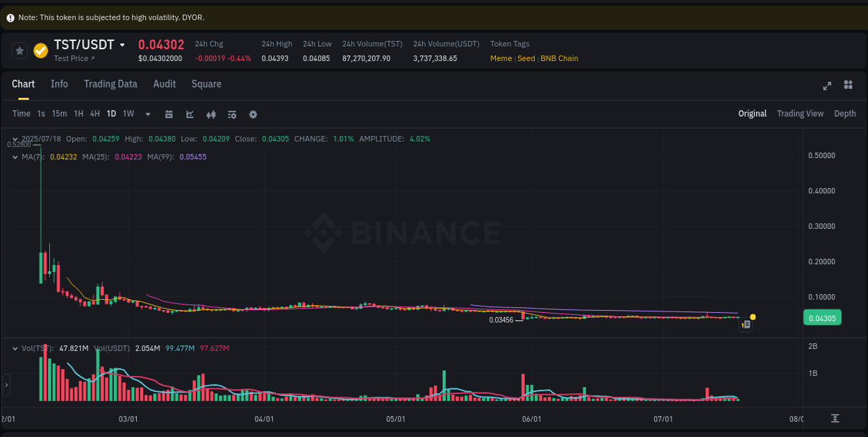Toggle the favorite star for TST/USDT
The height and width of the screenshot is (437, 868).
click(x=19, y=50)
